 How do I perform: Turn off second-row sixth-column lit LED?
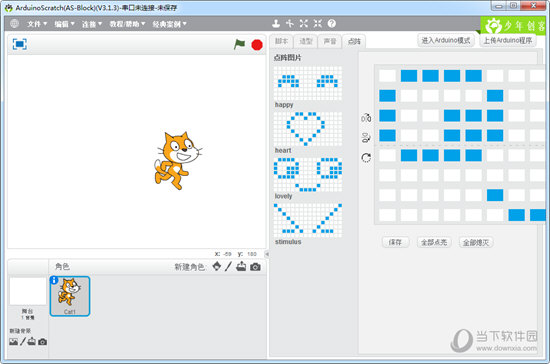coord(495,95)
